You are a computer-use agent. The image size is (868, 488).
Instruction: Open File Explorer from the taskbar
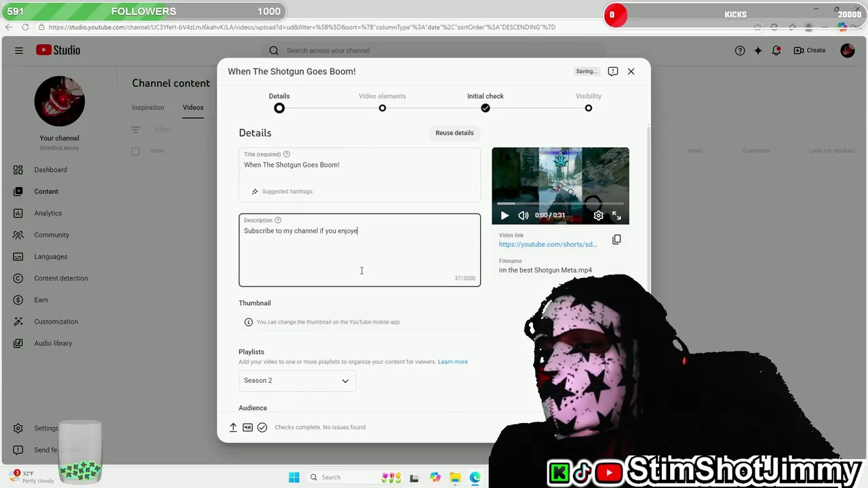pos(455,477)
